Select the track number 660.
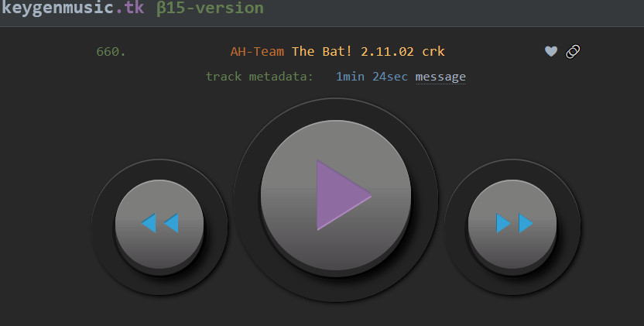Screen dimensions: 644x326 (111, 52)
